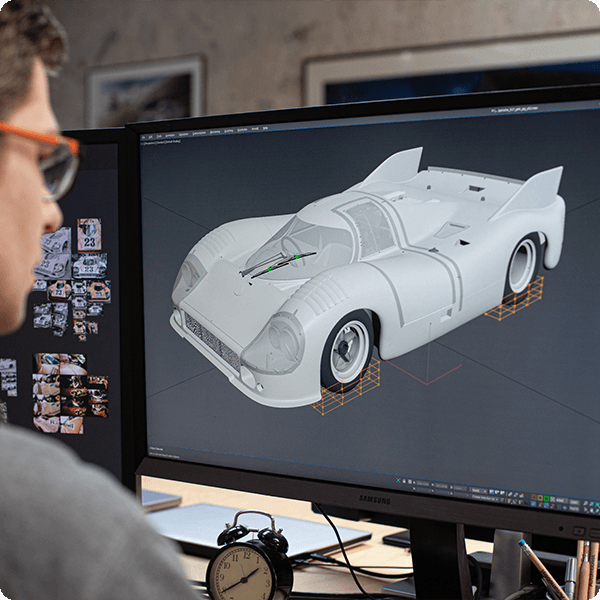Click the magnifier zoom icon at bottom right
600x600 pixels.
pos(587,503)
